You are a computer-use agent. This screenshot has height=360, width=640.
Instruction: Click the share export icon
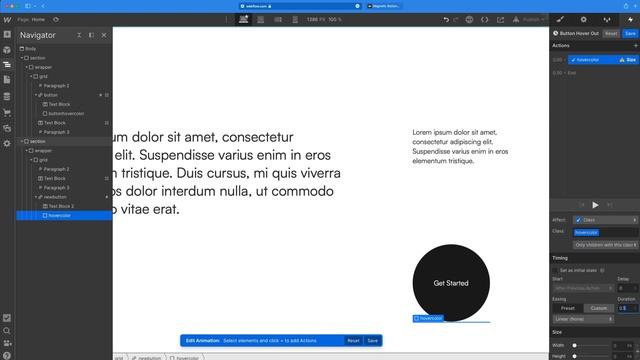coord(500,19)
